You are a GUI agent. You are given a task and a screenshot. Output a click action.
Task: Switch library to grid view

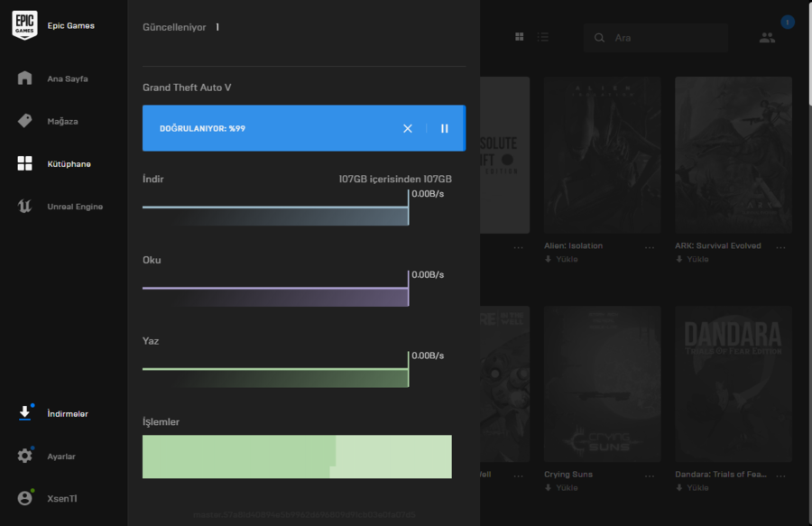coord(520,37)
